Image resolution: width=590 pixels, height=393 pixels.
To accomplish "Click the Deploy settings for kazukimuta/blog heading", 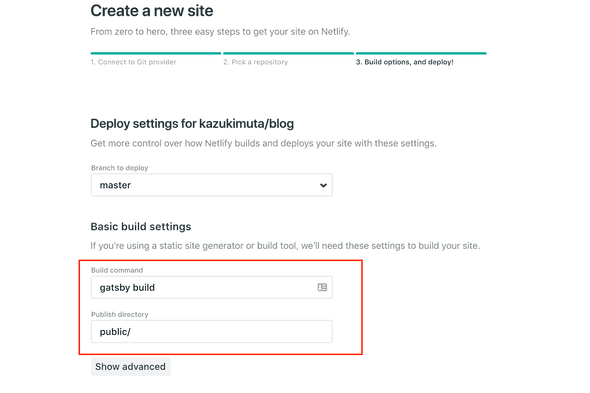I will click(192, 123).
